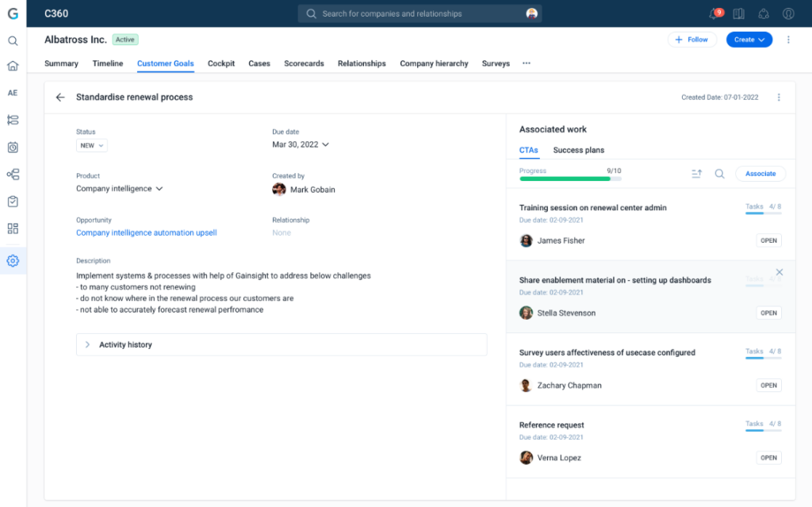Click OPEN status for Reference request CTA
This screenshot has width=812, height=507.
tap(768, 458)
